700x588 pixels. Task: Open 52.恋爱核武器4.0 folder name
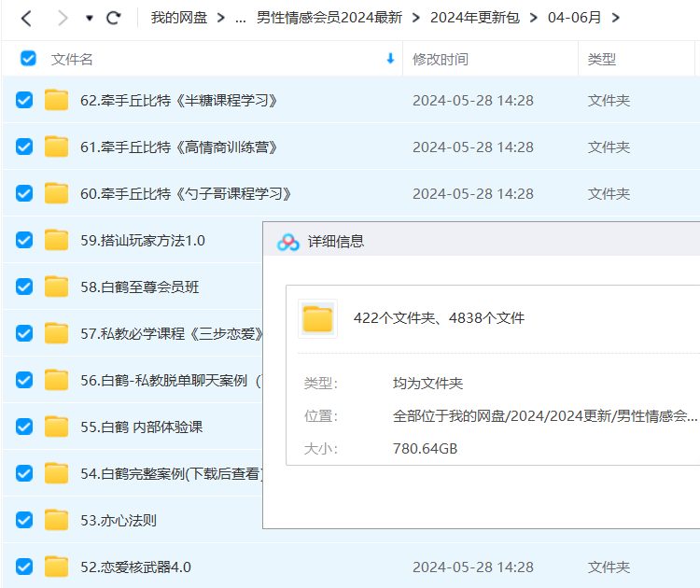tap(135, 567)
